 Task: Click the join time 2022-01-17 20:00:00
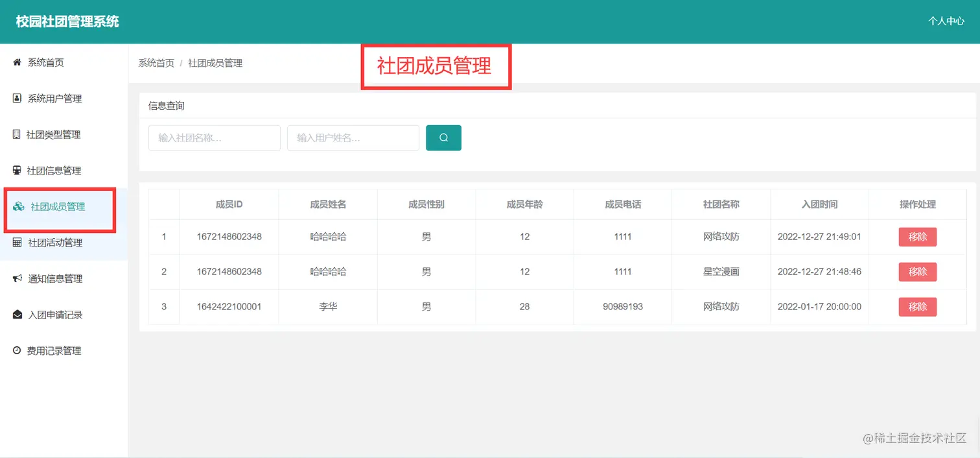point(820,307)
